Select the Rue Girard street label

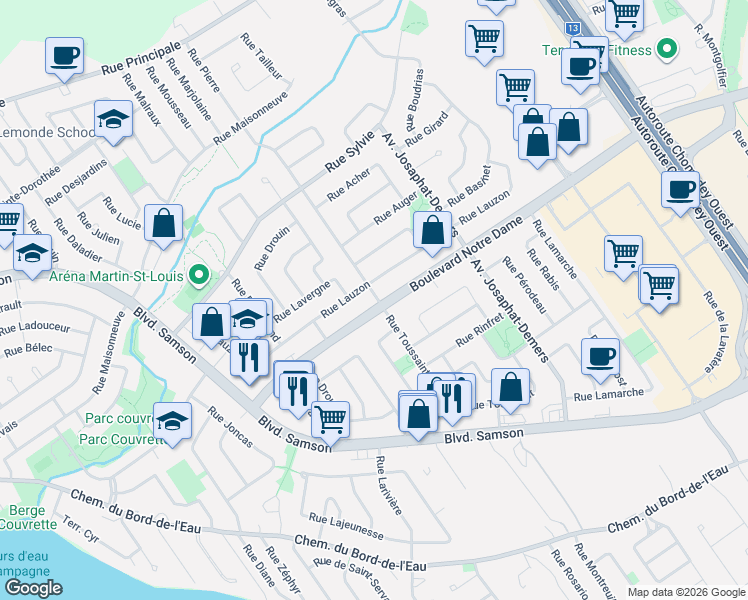[427, 129]
